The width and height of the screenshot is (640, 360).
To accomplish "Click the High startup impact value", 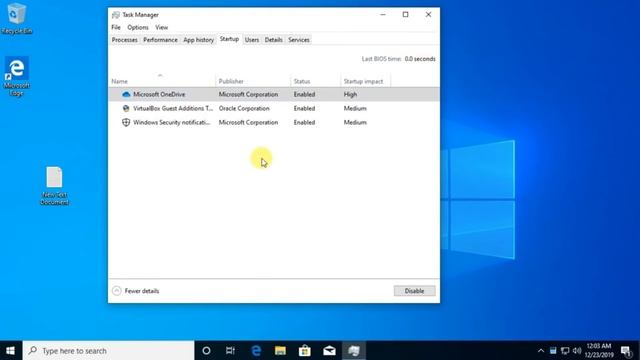I will (350, 94).
